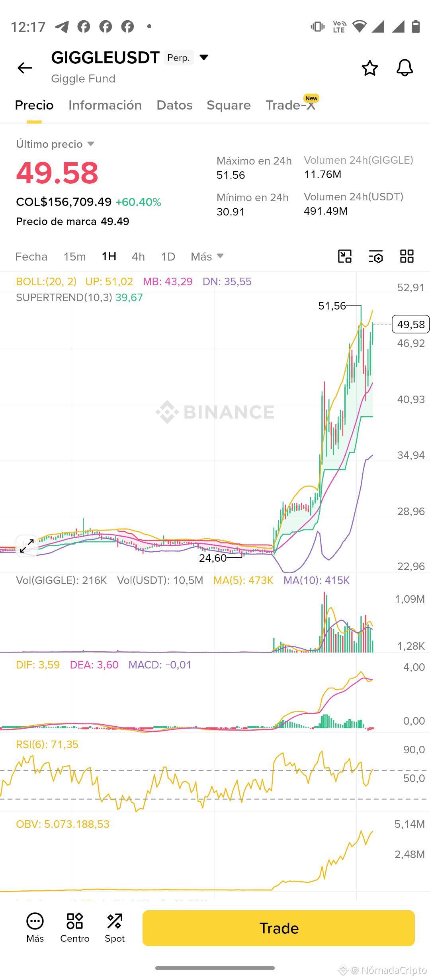The height and width of the screenshot is (980, 430).
Task: Open the Telegram notification icon in the status bar
Action: (62, 27)
